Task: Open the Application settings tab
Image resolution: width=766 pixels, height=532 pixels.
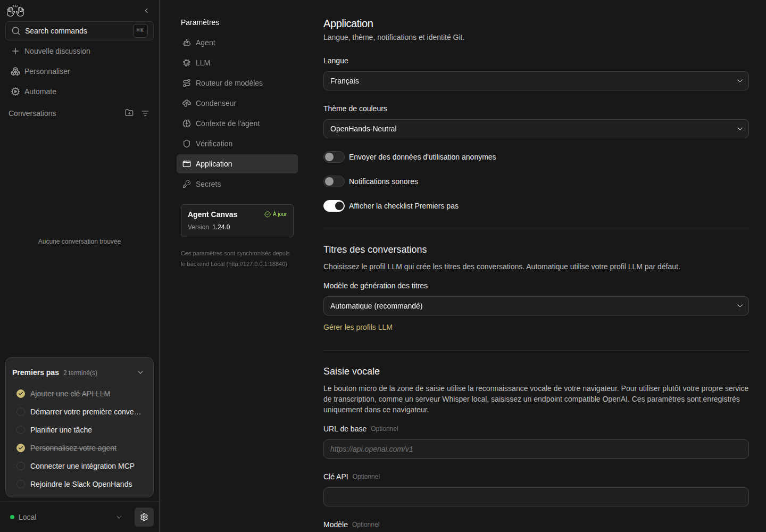Action: [x=237, y=164]
